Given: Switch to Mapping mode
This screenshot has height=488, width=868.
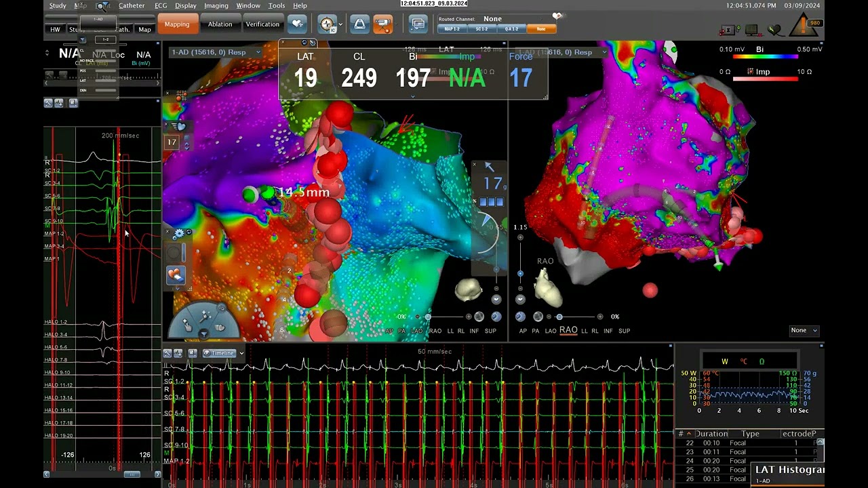Looking at the screenshot, I should pyautogui.click(x=177, y=24).
